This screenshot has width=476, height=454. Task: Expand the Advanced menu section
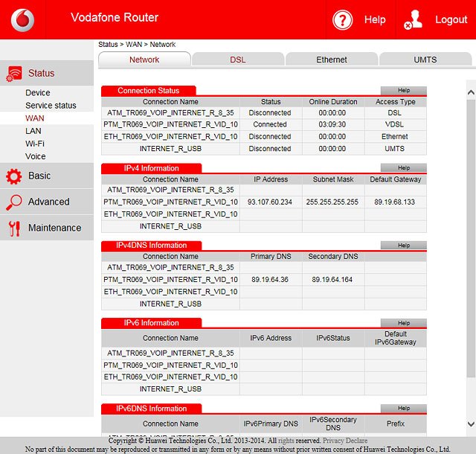47,202
